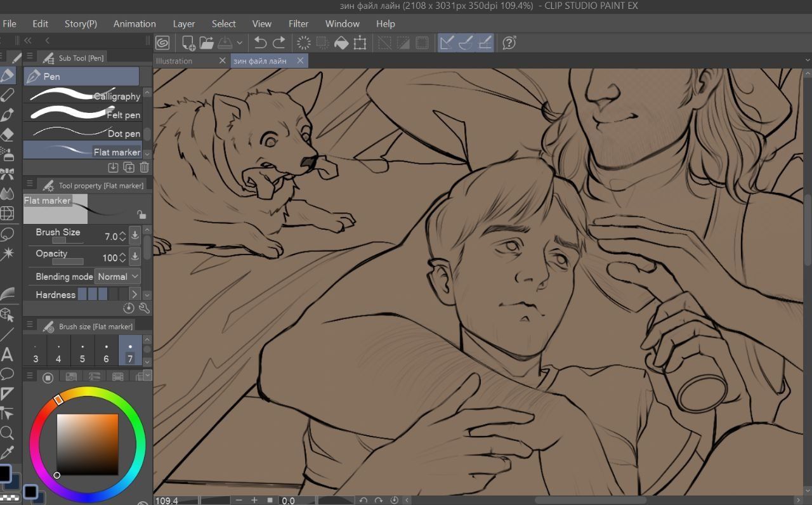Click the orange hue marker on color wheel
The height and width of the screenshot is (505, 812).
58,400
